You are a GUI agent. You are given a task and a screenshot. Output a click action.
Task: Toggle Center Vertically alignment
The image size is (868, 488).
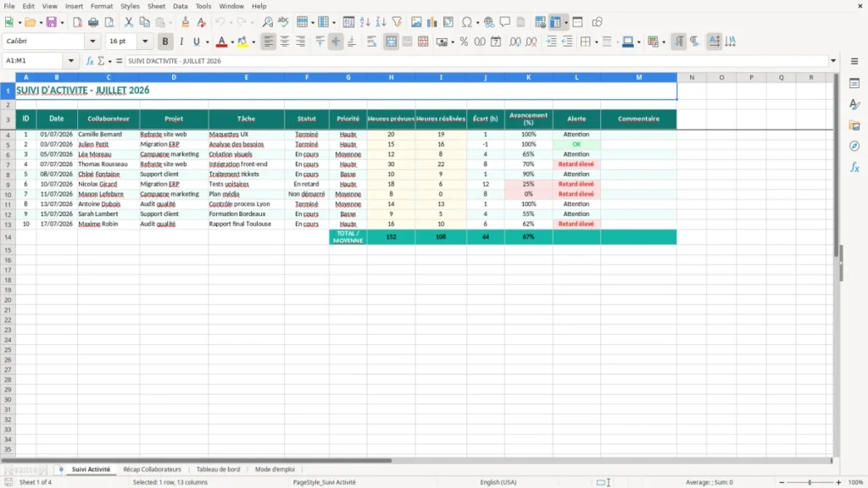[336, 42]
